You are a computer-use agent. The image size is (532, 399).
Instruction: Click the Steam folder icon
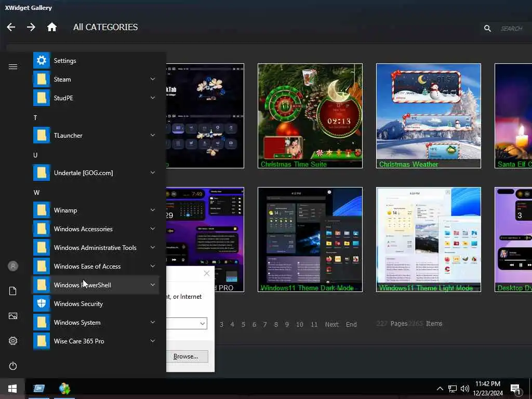[42, 79]
